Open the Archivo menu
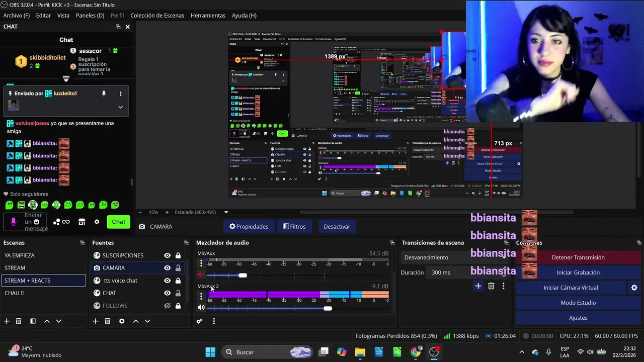This screenshot has width=644, height=362. pyautogui.click(x=17, y=16)
